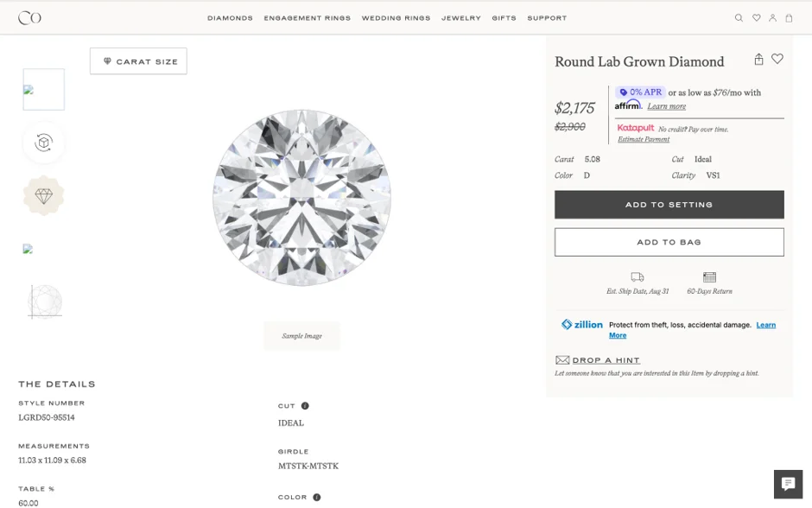Viewport: 812px width, 508px height.
Task: Click Add to Bag button
Action: 669,242
